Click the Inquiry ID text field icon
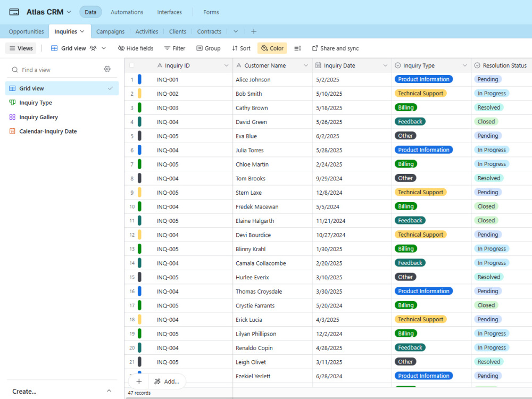The image size is (532, 399). (160, 65)
